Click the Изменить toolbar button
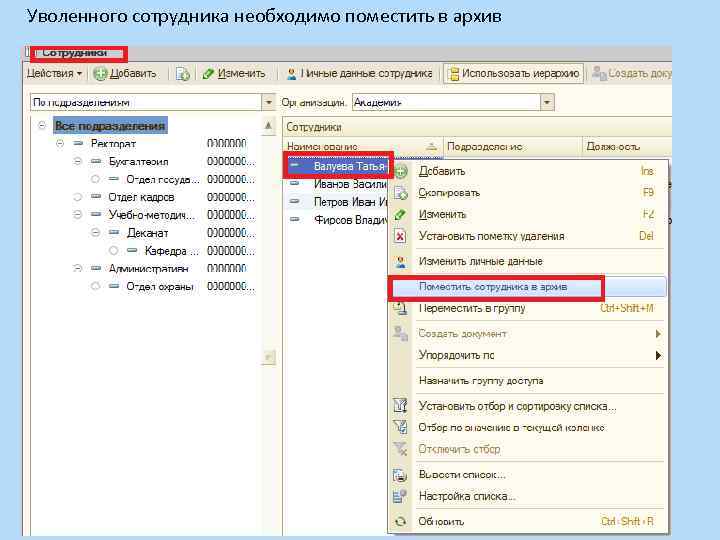This screenshot has height=540, width=720. [234, 73]
